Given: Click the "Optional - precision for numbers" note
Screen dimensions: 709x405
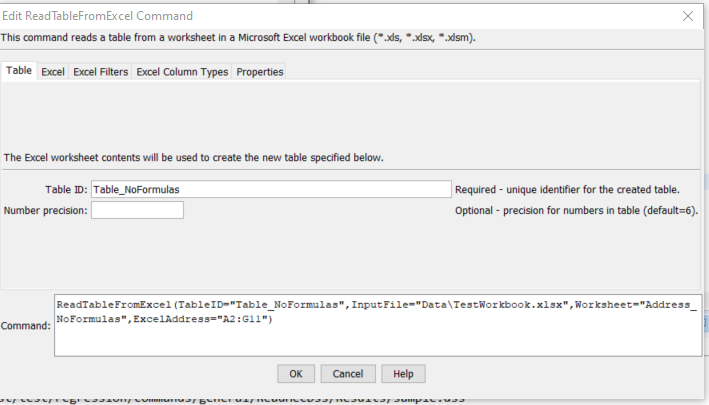Looking at the screenshot, I should click(x=576, y=211).
